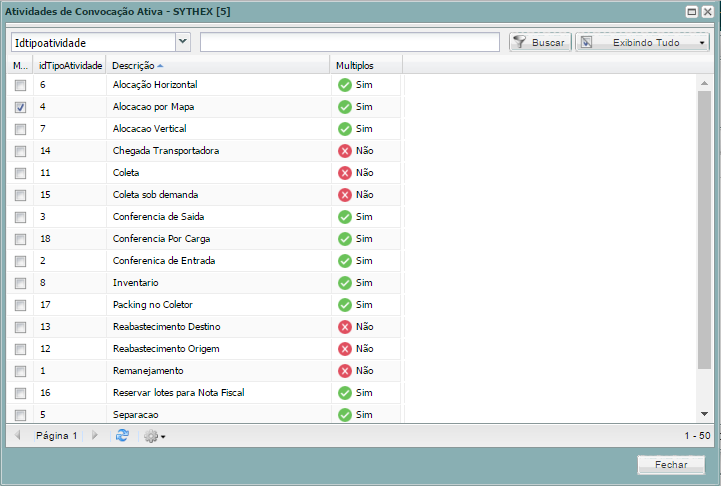The image size is (721, 486).
Task: Click red X icon for Chegada Transportadora
Action: 345,151
